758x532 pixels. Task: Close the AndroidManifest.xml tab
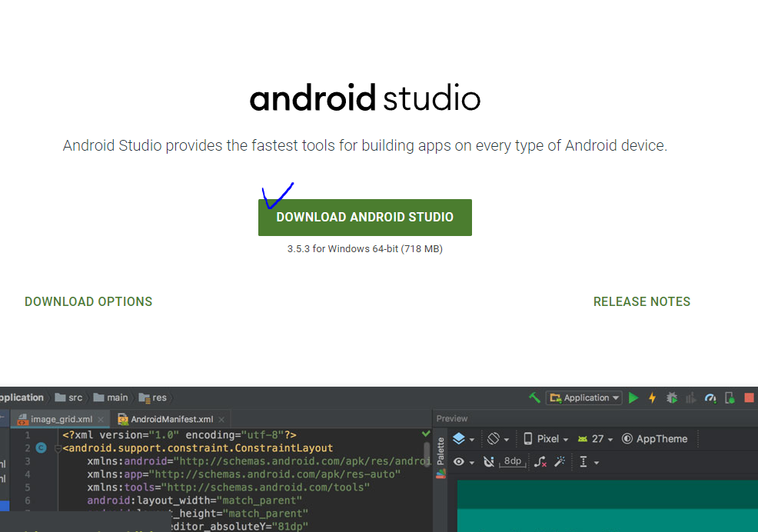pyautogui.click(x=221, y=419)
